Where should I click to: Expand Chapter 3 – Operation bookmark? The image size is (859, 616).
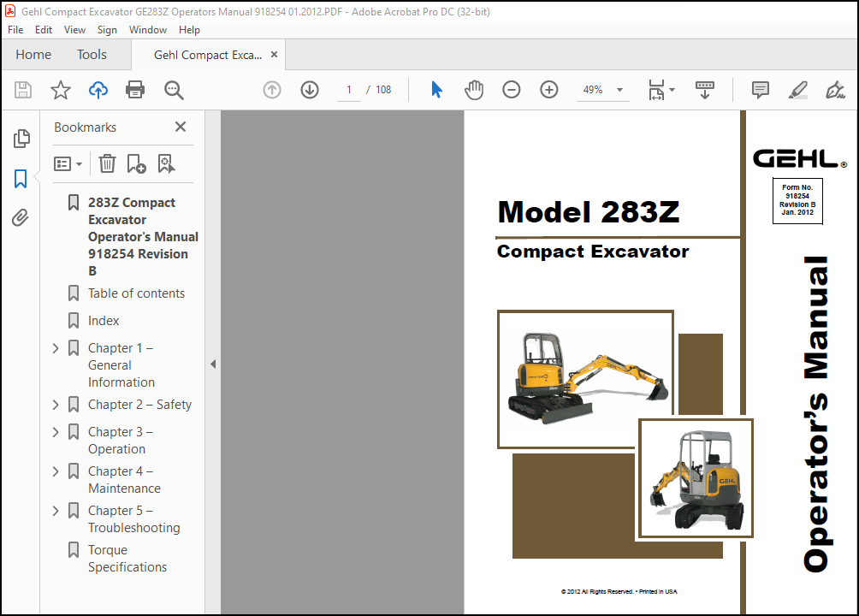[x=56, y=432]
